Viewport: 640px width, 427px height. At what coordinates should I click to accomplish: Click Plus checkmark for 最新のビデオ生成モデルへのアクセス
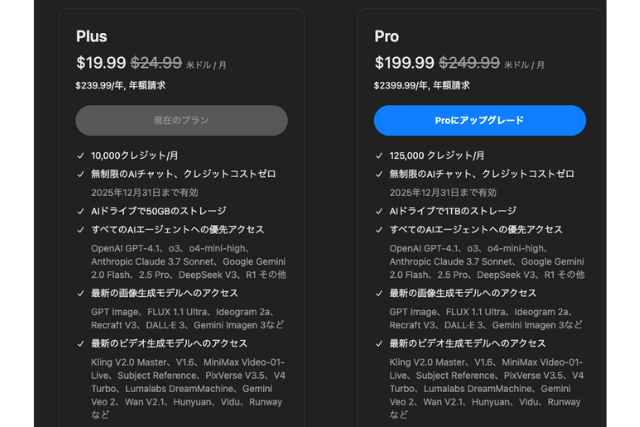pos(80,344)
